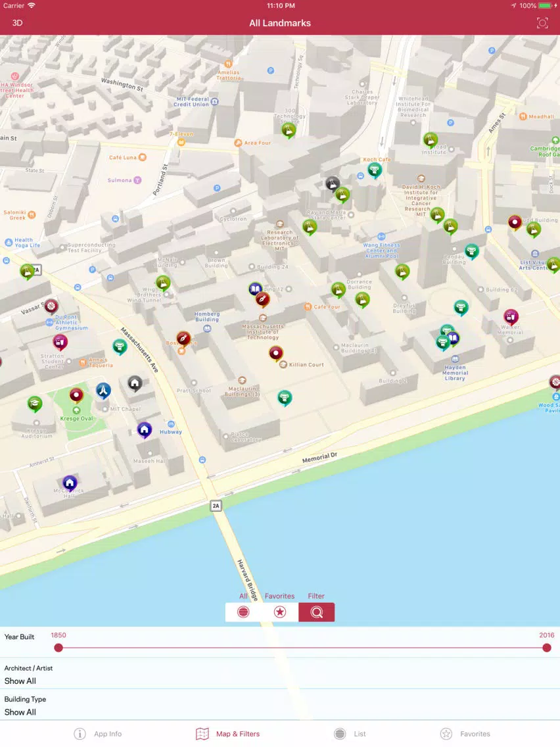
Task: Click the battery indicator in status bar
Action: click(x=546, y=6)
